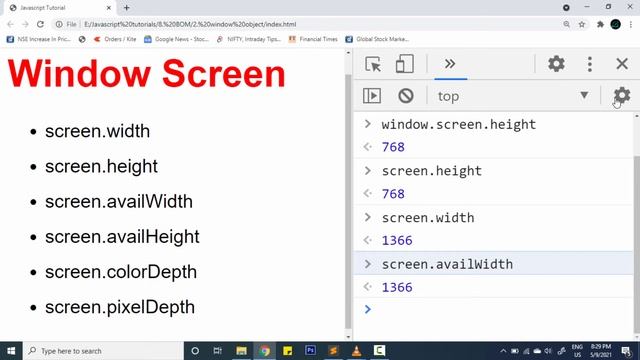Open Sublime Text from taskbar
This screenshot has height=360, width=640.
tap(333, 351)
